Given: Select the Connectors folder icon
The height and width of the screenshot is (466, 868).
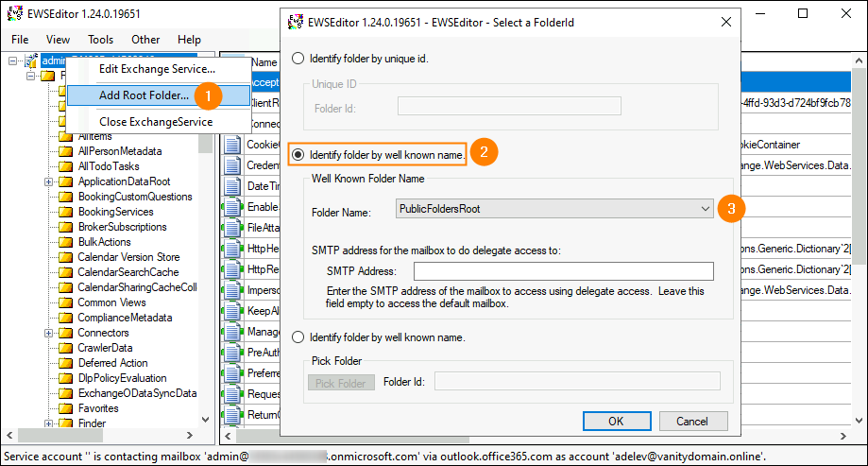Looking at the screenshot, I should click(x=65, y=333).
